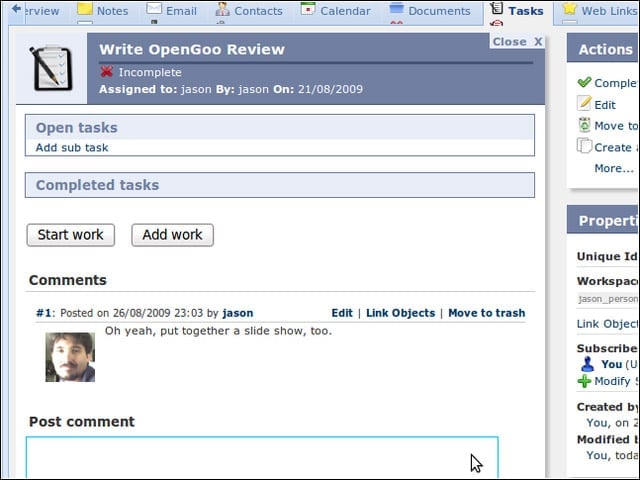Image resolution: width=640 pixels, height=480 pixels.
Task: Click Move to trash in Actions
Action: [x=616, y=126]
